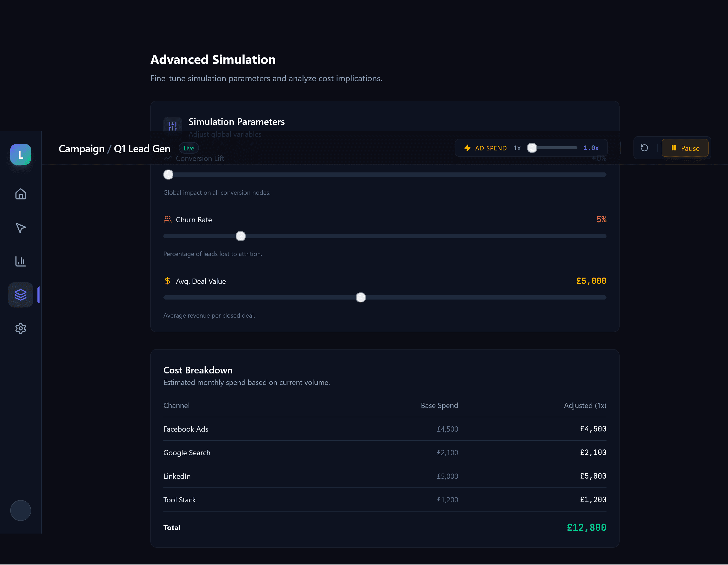The image size is (728, 565).
Task: Click the Avg. Deal Value slider handle
Action: pyautogui.click(x=361, y=297)
